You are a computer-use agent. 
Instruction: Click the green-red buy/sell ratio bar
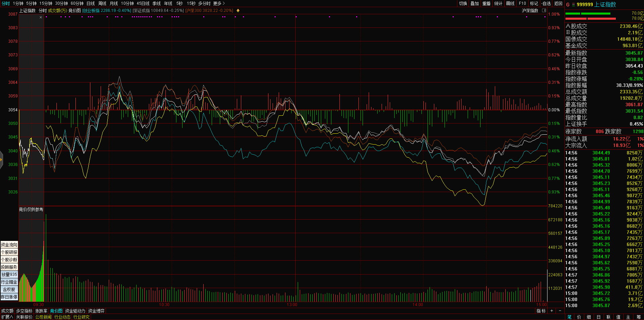591,16
